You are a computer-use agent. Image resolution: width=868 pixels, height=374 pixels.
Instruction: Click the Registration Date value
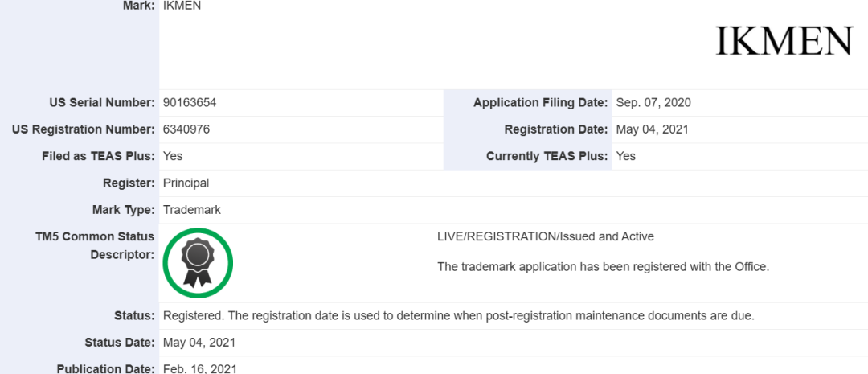[x=652, y=129]
